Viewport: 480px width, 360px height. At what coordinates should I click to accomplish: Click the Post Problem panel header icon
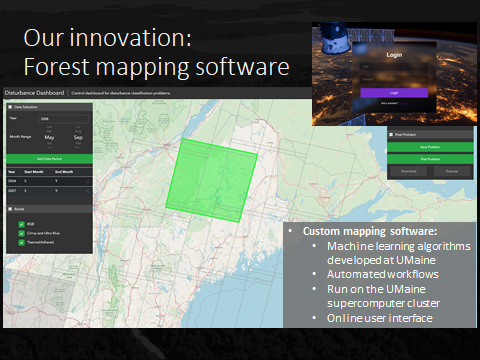391,135
